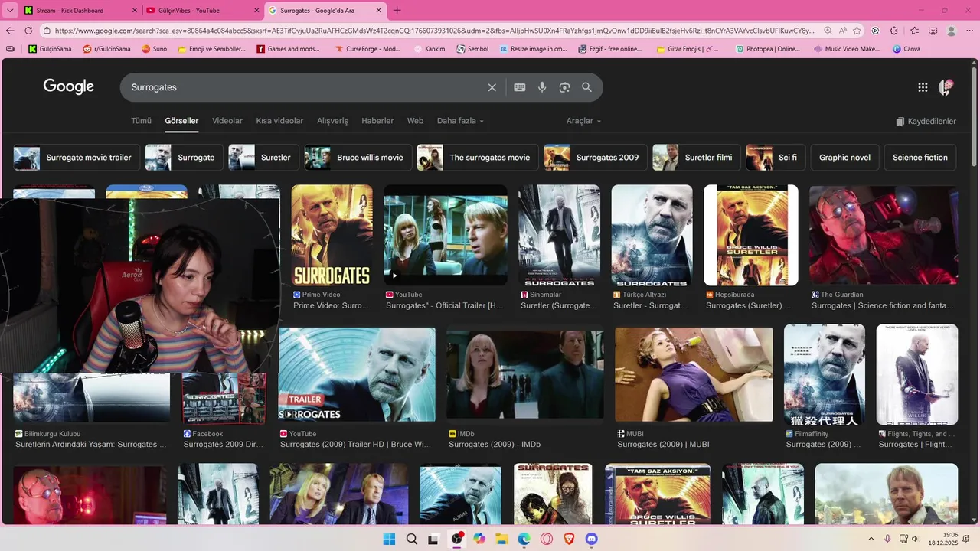Go to the Google homepage logo
The width and height of the screenshot is (980, 551).
(x=69, y=86)
